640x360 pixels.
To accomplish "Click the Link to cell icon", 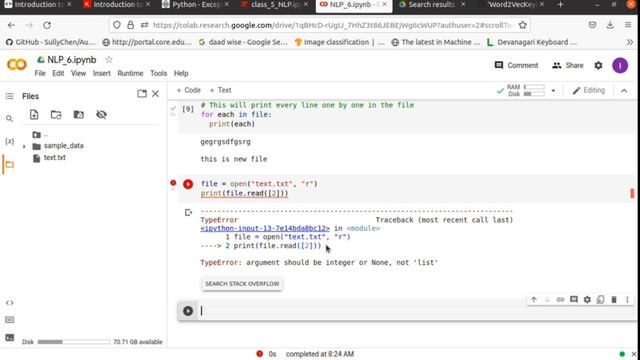I will pos(560,300).
